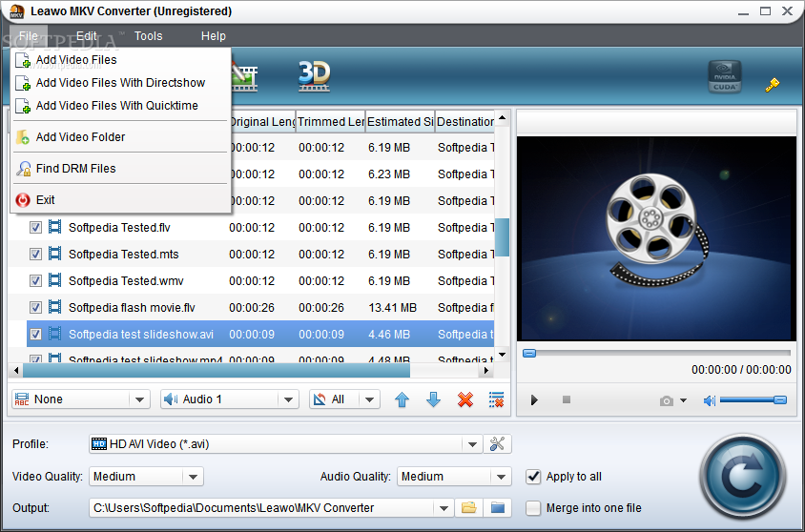The image size is (805, 532).
Task: Sort by Estimated Size column header
Action: (x=400, y=122)
